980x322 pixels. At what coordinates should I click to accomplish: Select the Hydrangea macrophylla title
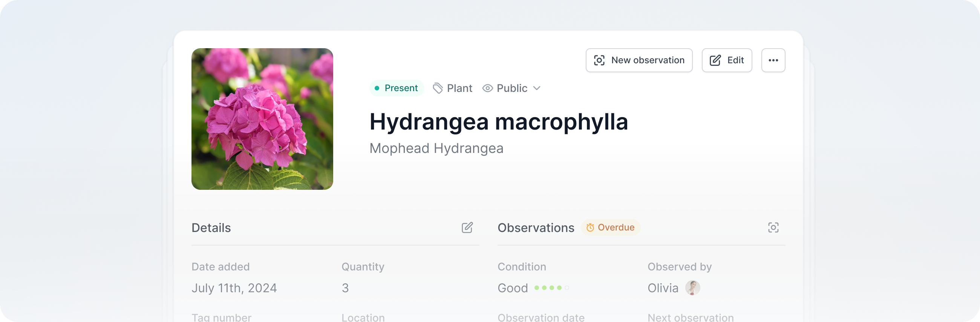[499, 122]
